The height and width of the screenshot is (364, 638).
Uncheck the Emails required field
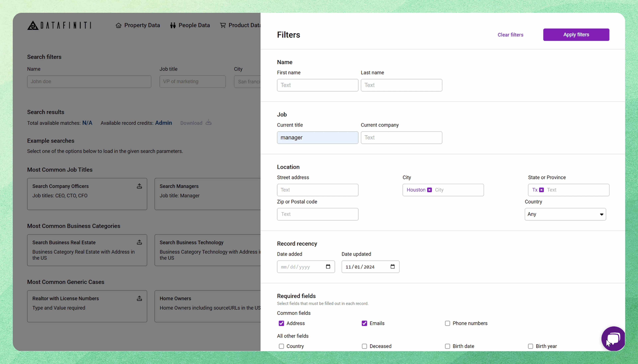pos(364,323)
